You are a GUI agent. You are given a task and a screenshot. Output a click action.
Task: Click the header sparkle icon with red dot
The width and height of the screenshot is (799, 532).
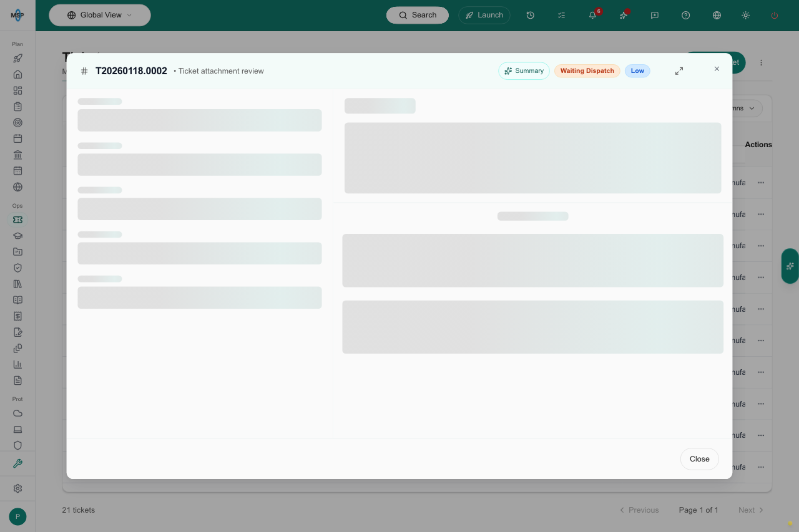point(624,15)
